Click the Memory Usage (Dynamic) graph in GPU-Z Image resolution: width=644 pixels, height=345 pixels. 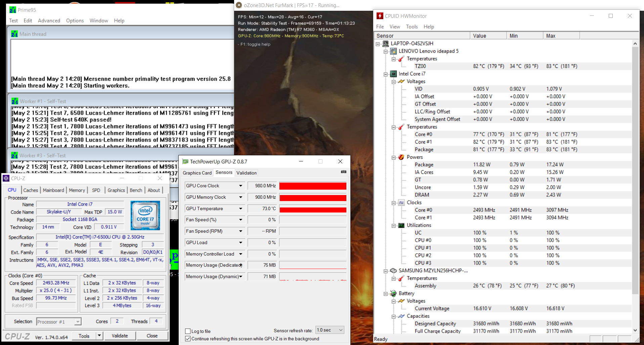coord(313,276)
